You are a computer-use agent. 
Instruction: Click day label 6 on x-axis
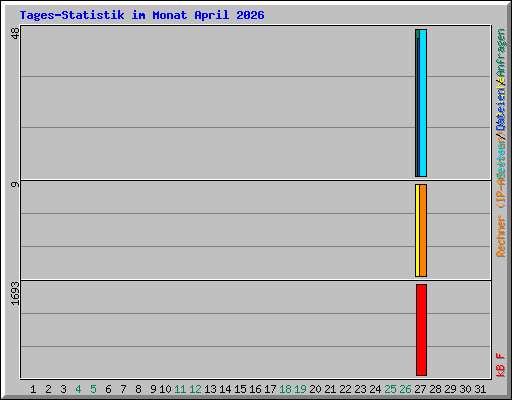click(108, 389)
